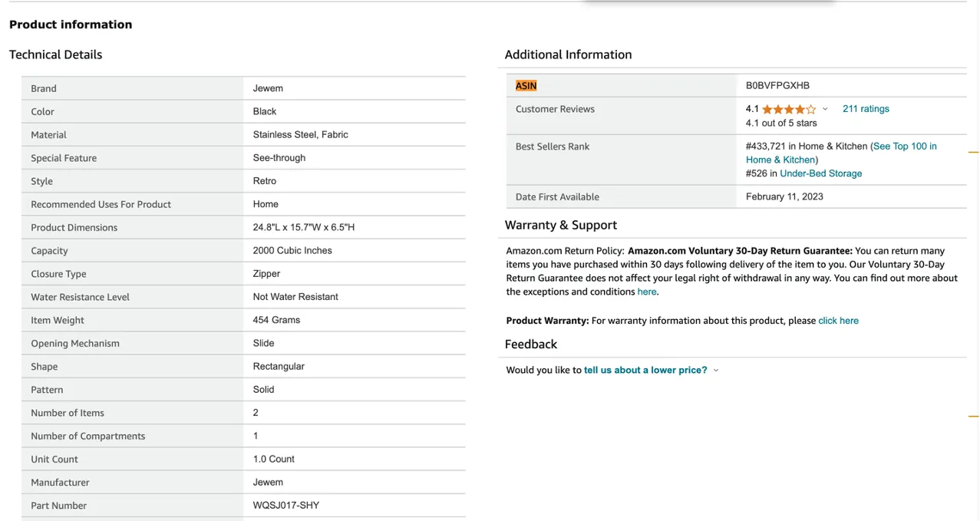Expand the chevron beside lower price feedback
The width and height of the screenshot is (980, 521).
click(716, 371)
